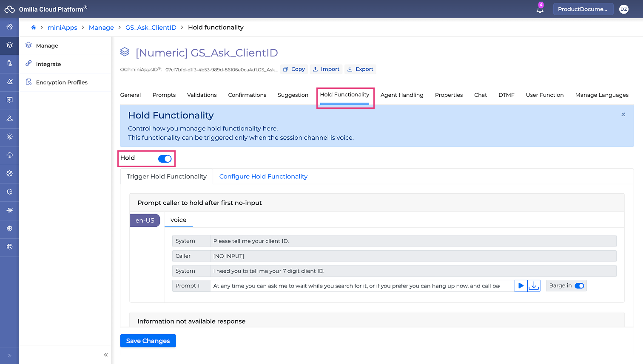Disable the Barge in toggle
This screenshot has width=643, height=364.
click(x=579, y=286)
